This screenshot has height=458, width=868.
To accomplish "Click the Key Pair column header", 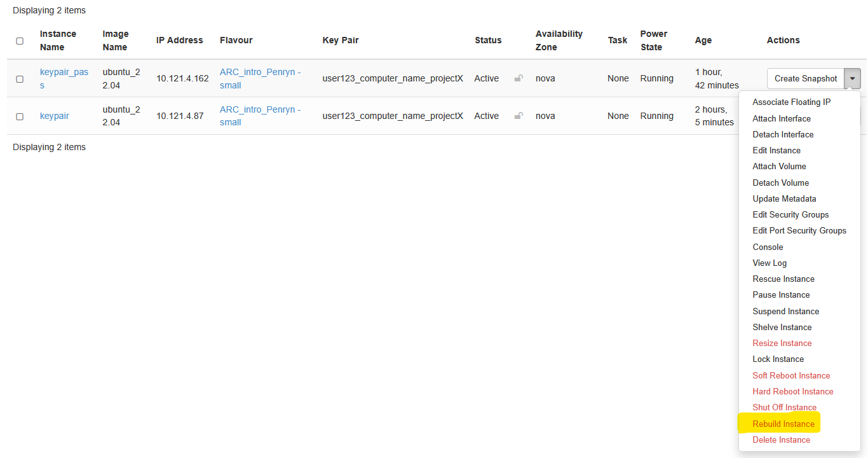I will click(341, 40).
